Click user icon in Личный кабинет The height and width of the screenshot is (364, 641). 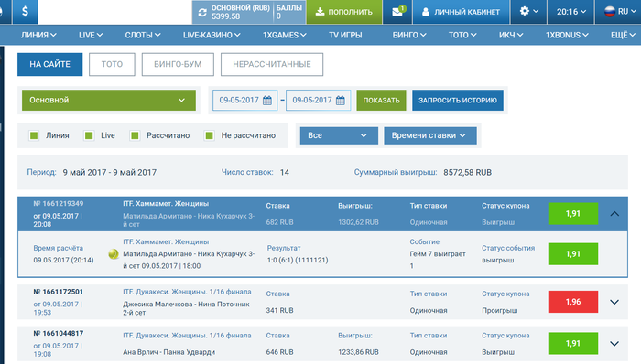(x=426, y=12)
